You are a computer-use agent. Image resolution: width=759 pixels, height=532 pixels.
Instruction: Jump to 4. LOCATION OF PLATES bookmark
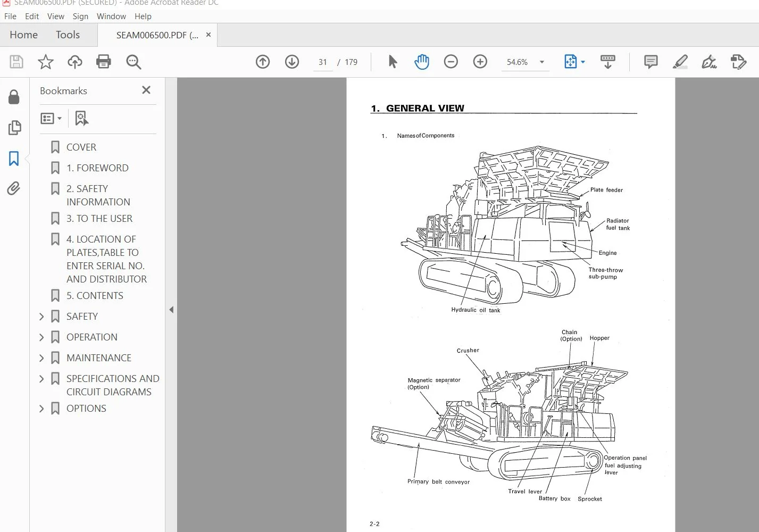tap(106, 259)
